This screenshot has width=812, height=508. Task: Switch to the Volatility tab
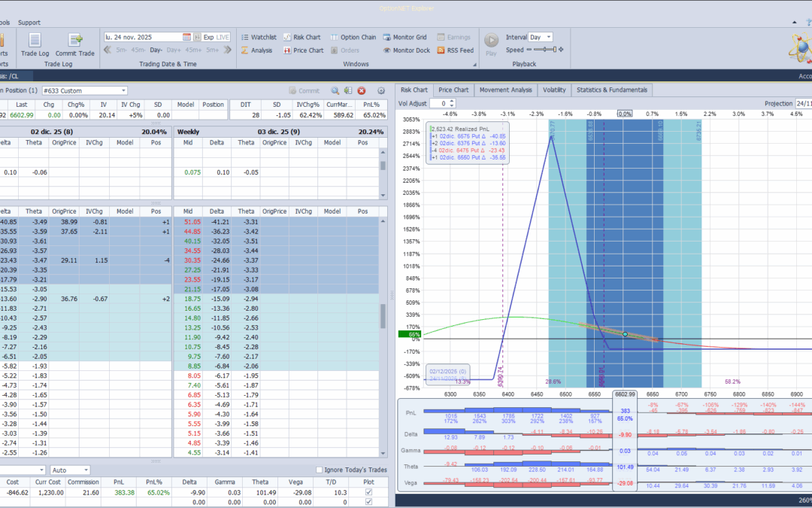pyautogui.click(x=554, y=90)
